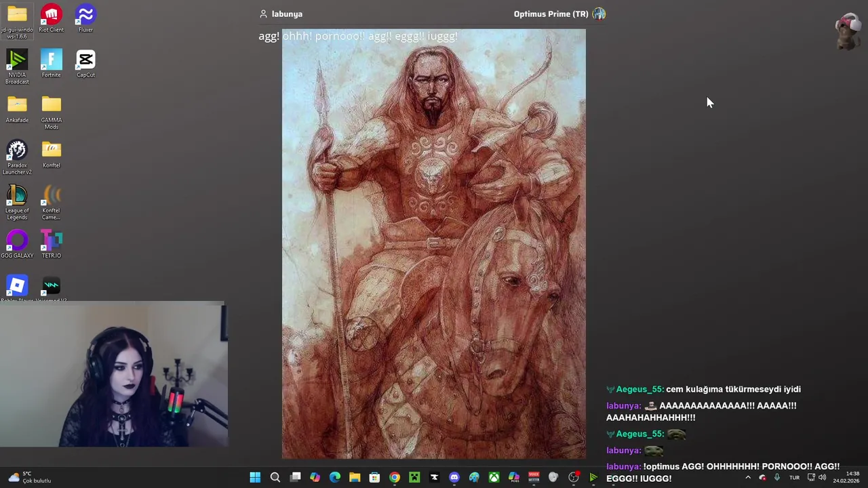This screenshot has width=868, height=488.
Task: Open the Riot Client desktop shortcut
Action: coord(51,18)
